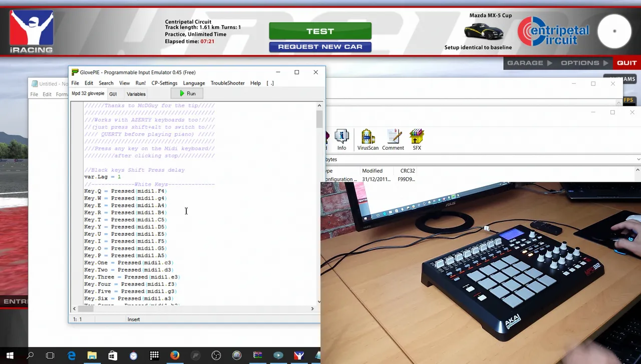The image size is (641, 364).
Task: Open the CP-Settings menu
Action: (x=164, y=83)
